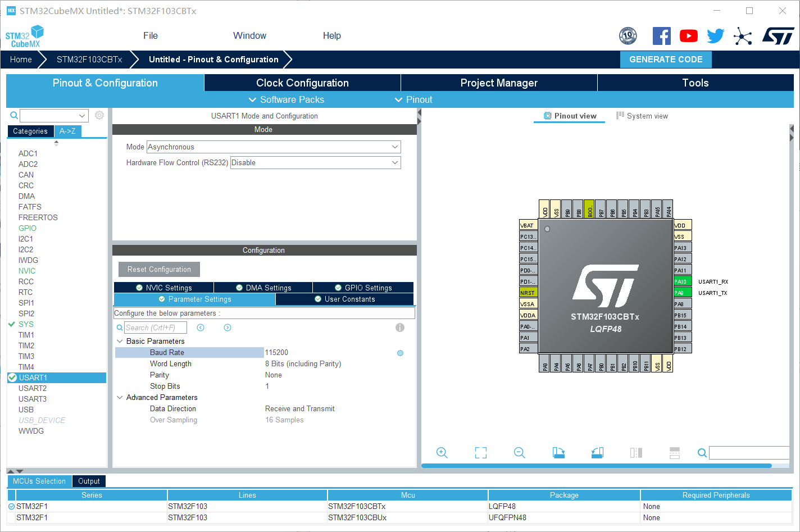Collapse the Advanced Parameters group
800x532 pixels.
coord(120,397)
